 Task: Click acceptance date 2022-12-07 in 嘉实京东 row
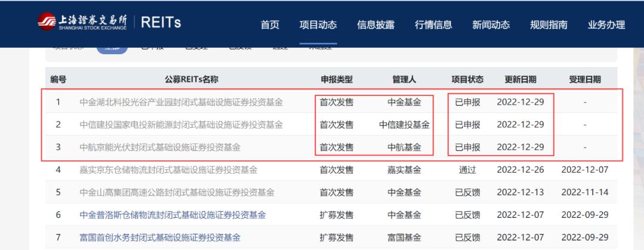pyautogui.click(x=585, y=170)
